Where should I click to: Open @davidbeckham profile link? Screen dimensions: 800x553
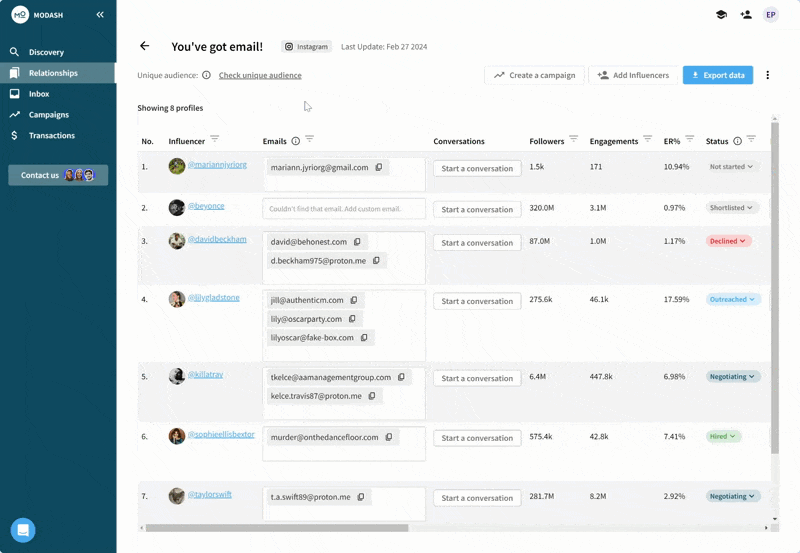point(217,239)
